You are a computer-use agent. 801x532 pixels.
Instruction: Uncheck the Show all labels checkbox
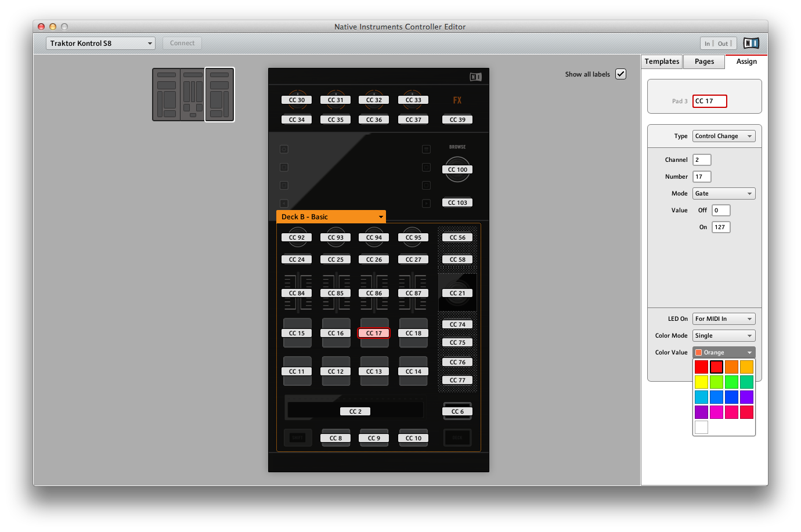[620, 74]
